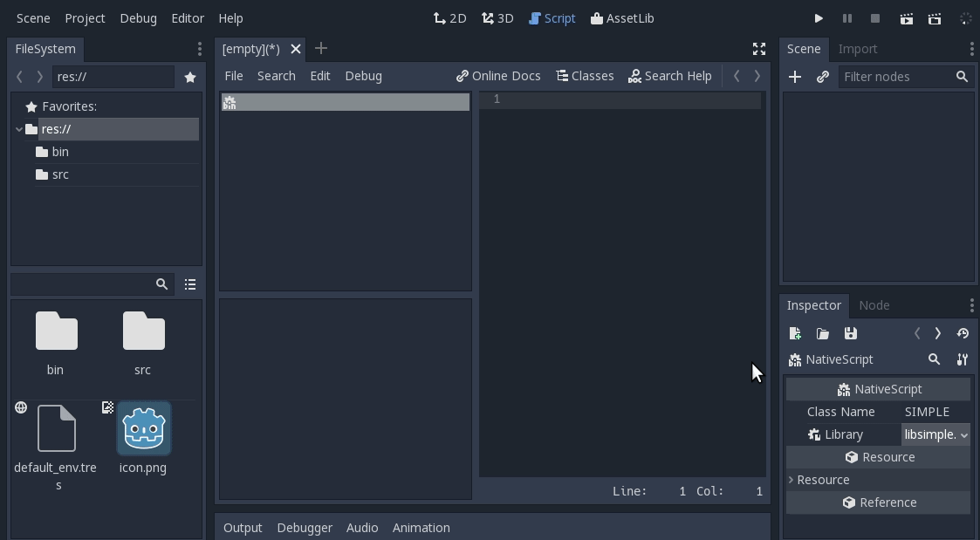Add a new node with plus icon

coord(795,77)
